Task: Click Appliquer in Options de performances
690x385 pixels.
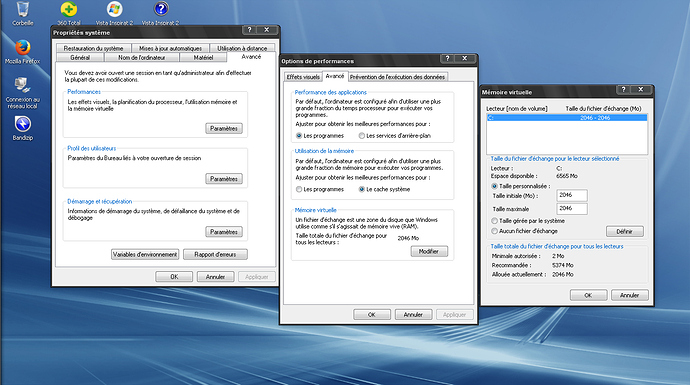Action: coord(455,315)
